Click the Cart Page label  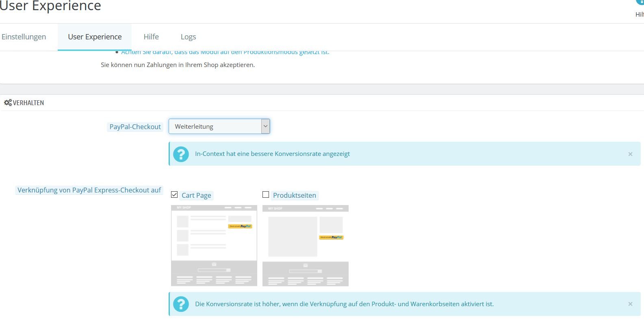196,195
